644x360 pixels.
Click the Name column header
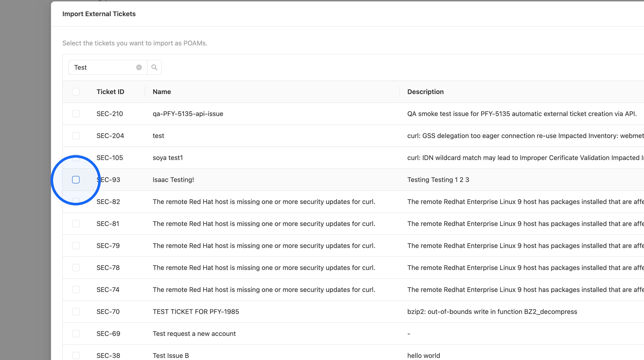[x=162, y=92]
